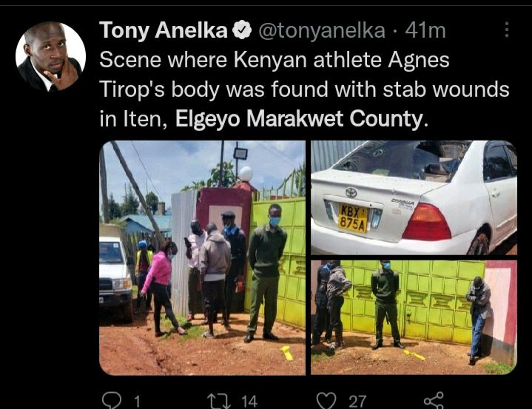The width and height of the screenshot is (532, 409).
Task: Open the Tony Anelka display name link
Action: tap(164, 30)
